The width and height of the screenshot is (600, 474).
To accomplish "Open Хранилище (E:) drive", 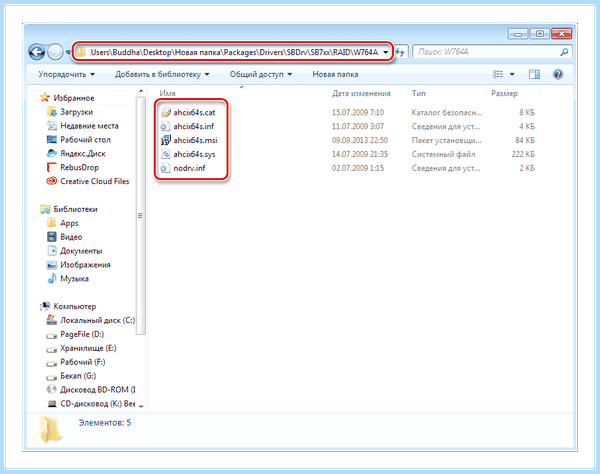I will 81,348.
